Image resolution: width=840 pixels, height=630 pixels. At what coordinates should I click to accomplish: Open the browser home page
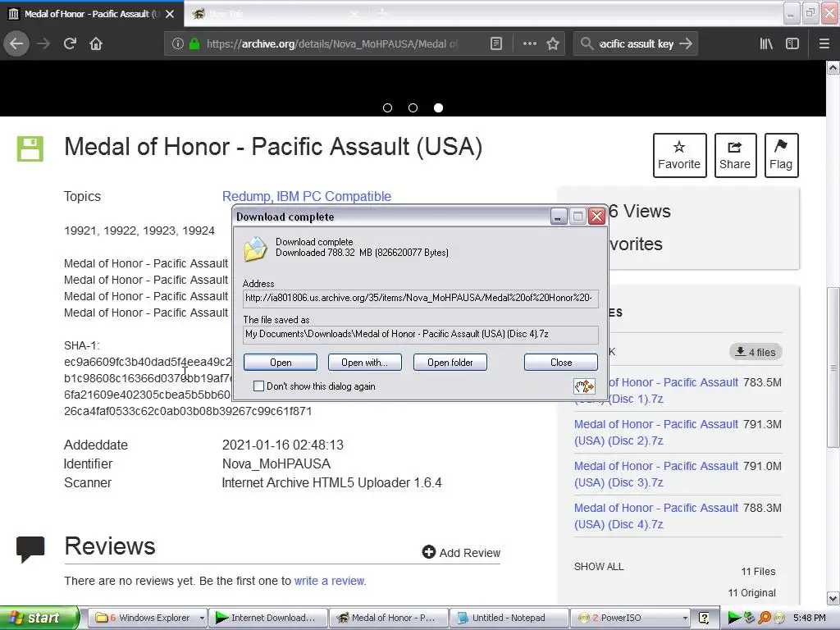[x=96, y=43]
